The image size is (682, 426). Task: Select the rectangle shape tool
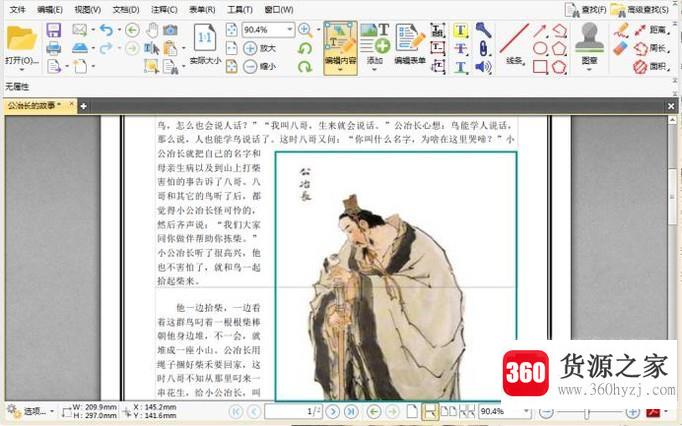pyautogui.click(x=540, y=67)
